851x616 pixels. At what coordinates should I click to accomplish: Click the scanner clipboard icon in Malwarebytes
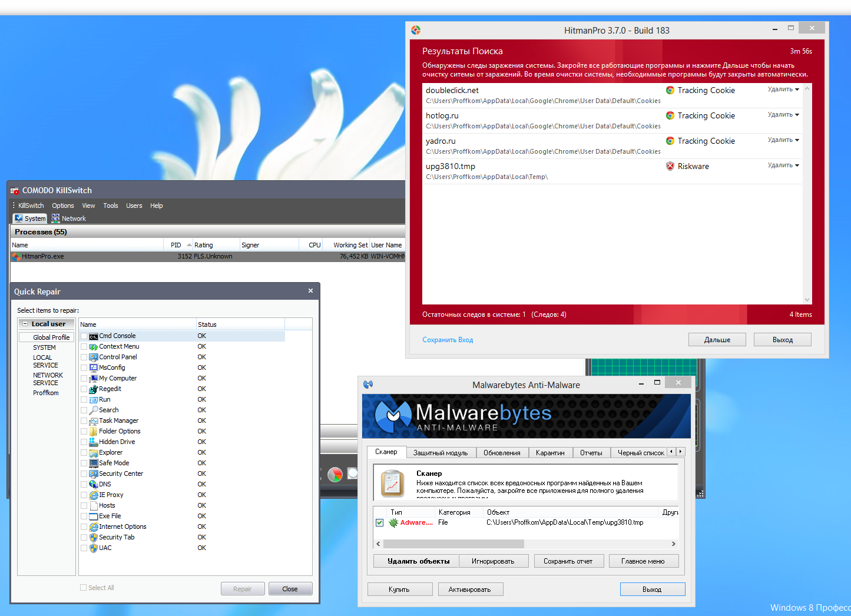[x=392, y=483]
